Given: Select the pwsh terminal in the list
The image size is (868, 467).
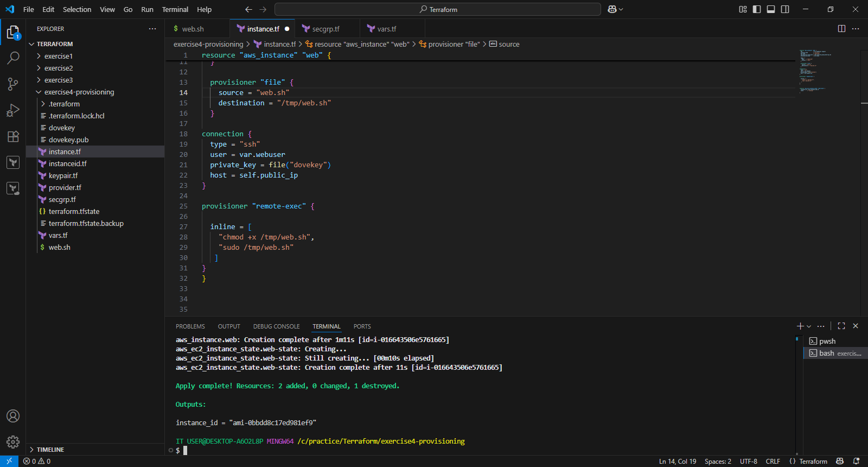Looking at the screenshot, I should (835, 341).
